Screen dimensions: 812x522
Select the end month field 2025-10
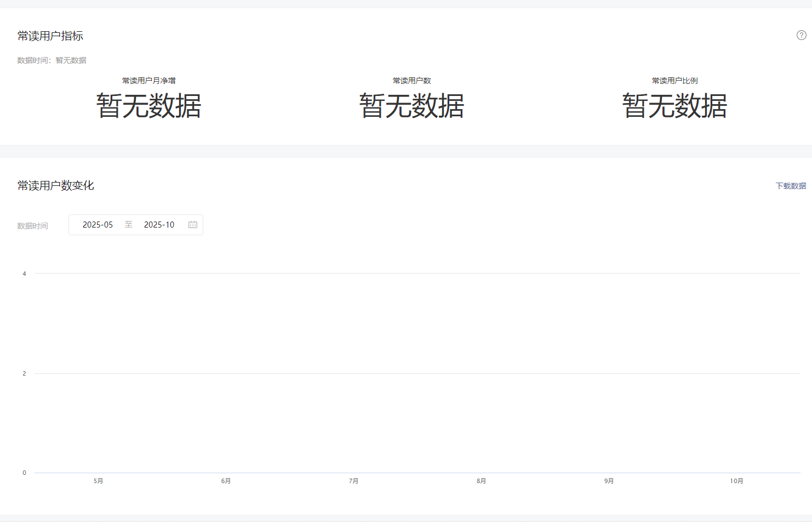coord(159,225)
